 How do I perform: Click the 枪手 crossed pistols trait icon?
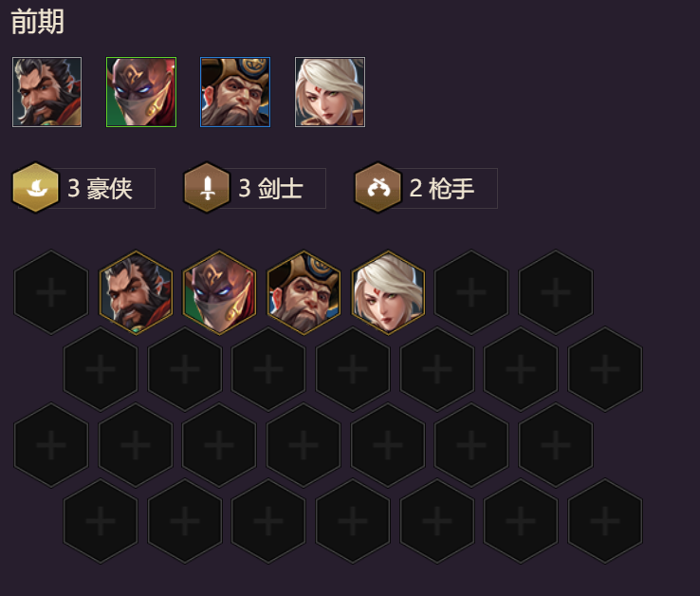coord(378,188)
